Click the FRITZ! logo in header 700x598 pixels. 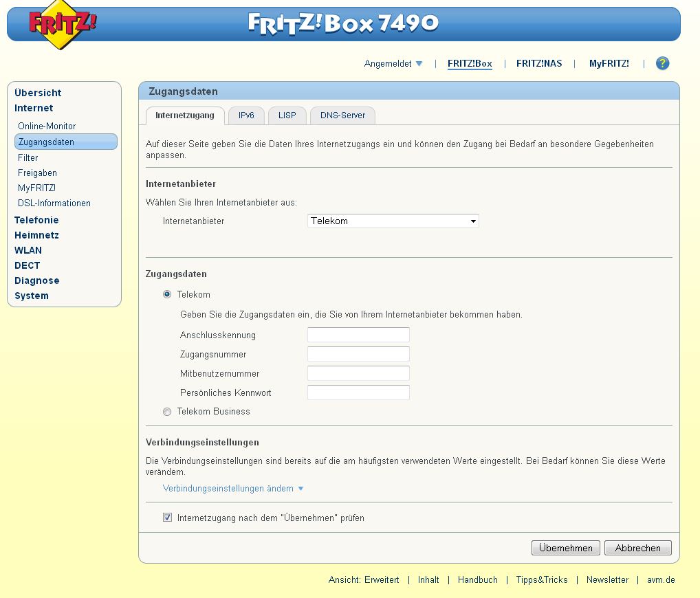(63, 25)
